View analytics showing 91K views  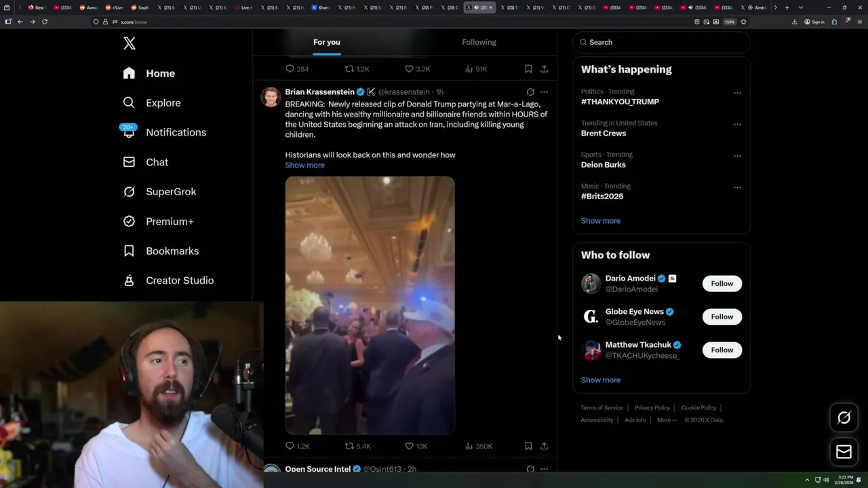476,69
